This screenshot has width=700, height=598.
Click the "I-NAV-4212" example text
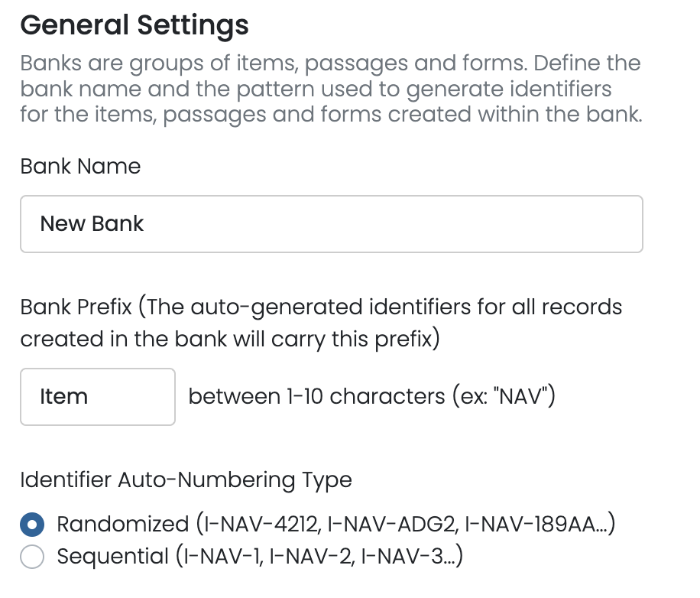pos(256,524)
